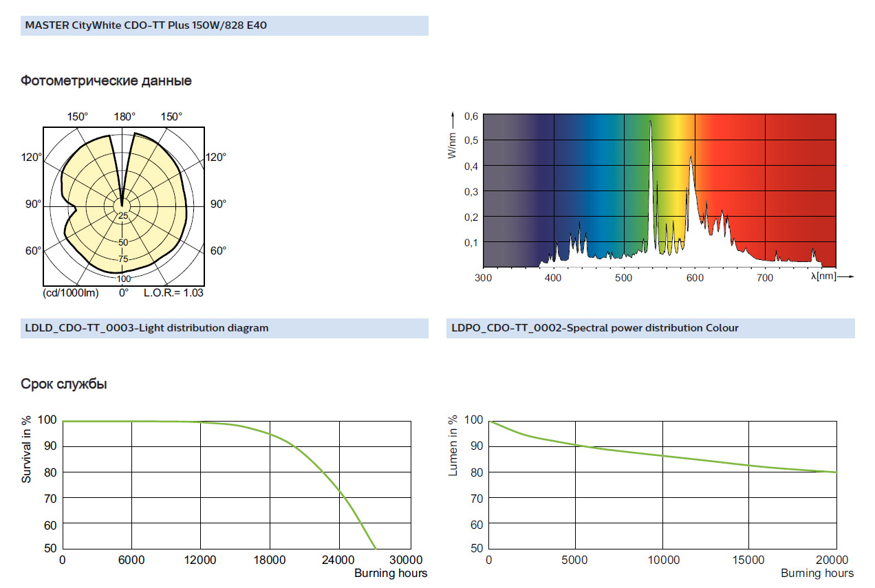
Task: Click the 5000 tick on the lumen chart
Action: click(575, 560)
